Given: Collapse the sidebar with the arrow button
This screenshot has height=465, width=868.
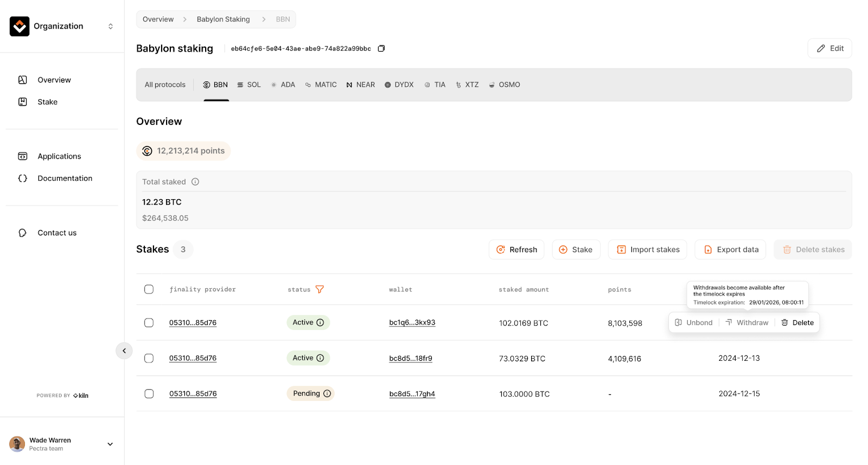Looking at the screenshot, I should 124,351.
